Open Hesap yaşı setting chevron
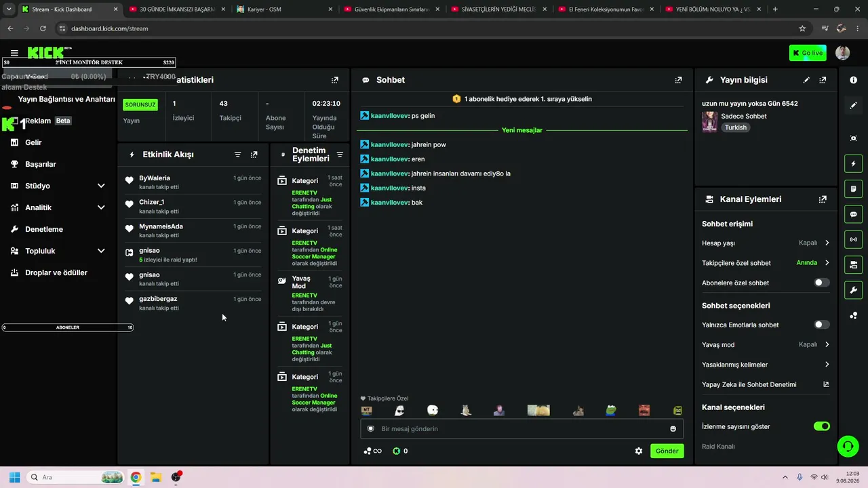This screenshot has width=868, height=488. coord(827,243)
